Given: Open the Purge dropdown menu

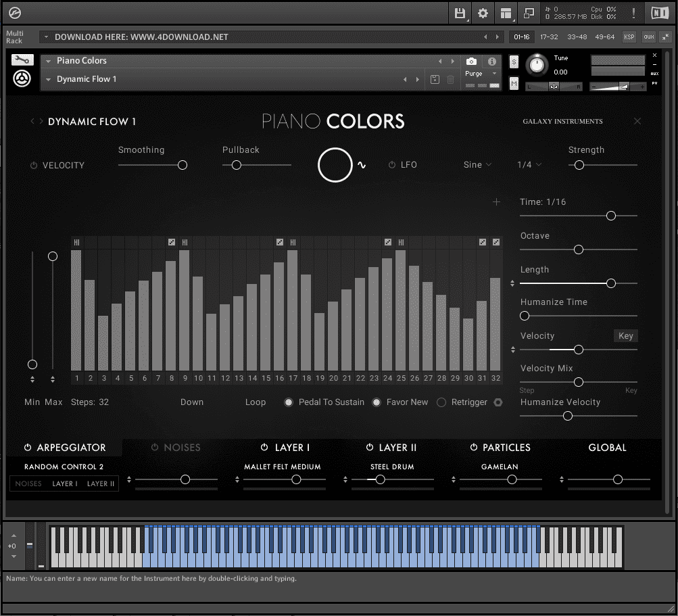Looking at the screenshot, I should coord(481,74).
